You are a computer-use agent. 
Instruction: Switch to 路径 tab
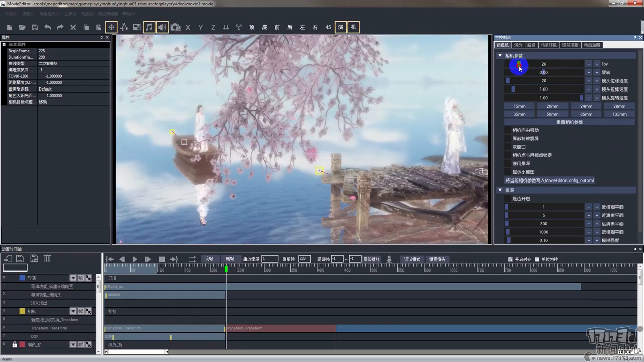click(x=531, y=45)
